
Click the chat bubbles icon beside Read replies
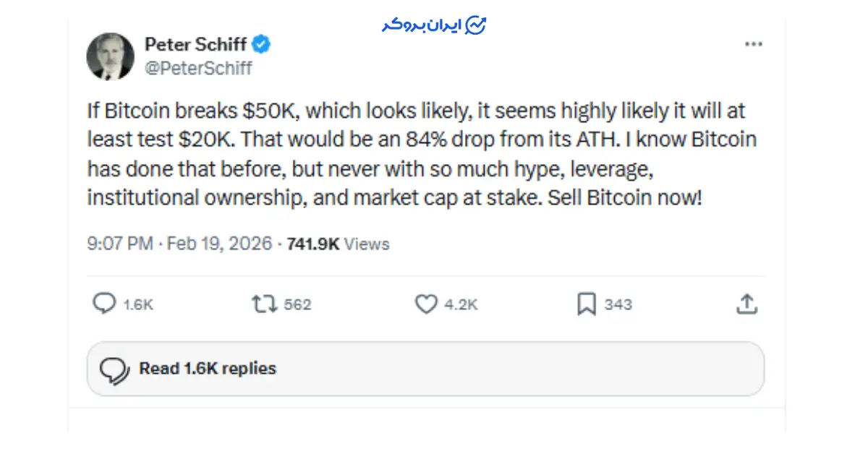114,369
